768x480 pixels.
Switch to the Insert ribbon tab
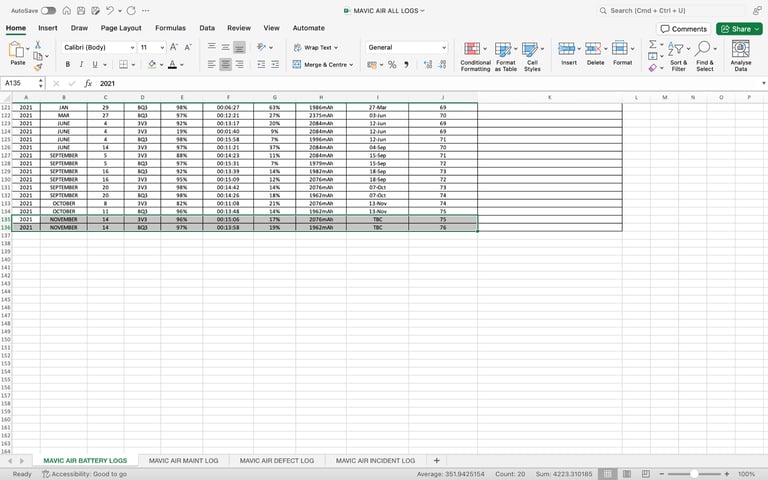(48, 28)
